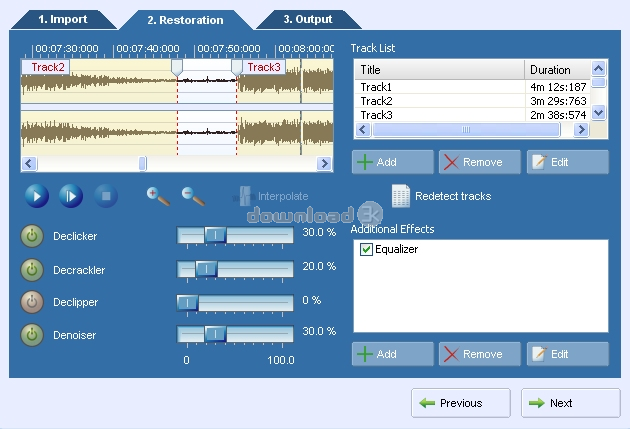Viewport: 630px width, 429px height.
Task: Click the track list scroll down arrow
Action: [599, 113]
